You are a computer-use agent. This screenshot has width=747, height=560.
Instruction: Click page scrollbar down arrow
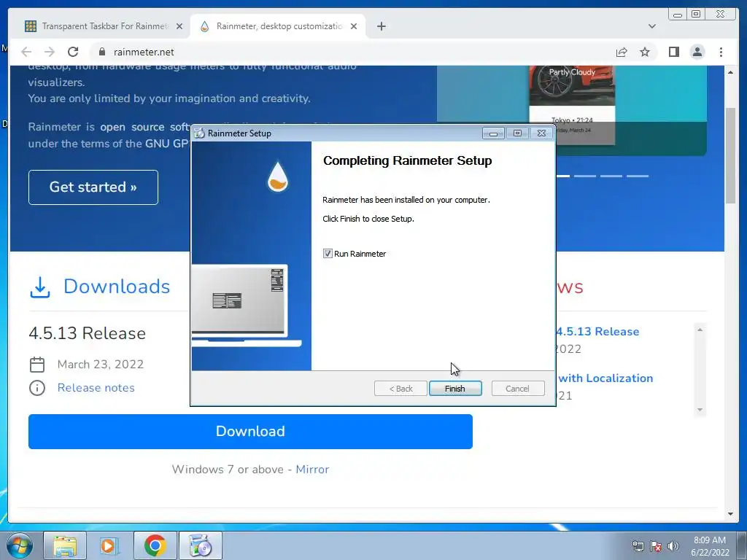(730, 514)
